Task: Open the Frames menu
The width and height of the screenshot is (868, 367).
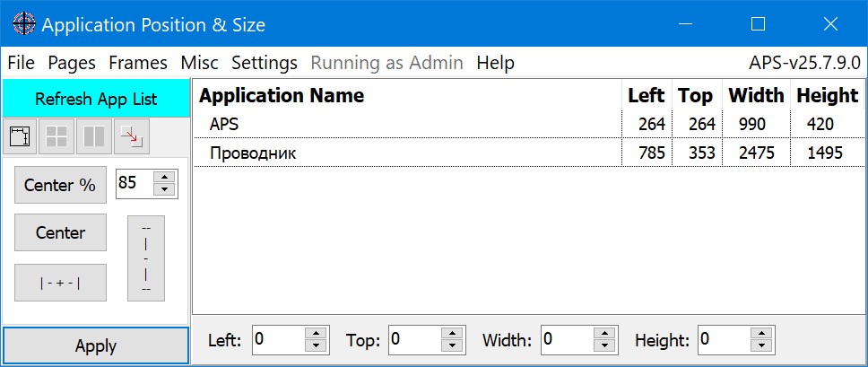Action: 138,63
